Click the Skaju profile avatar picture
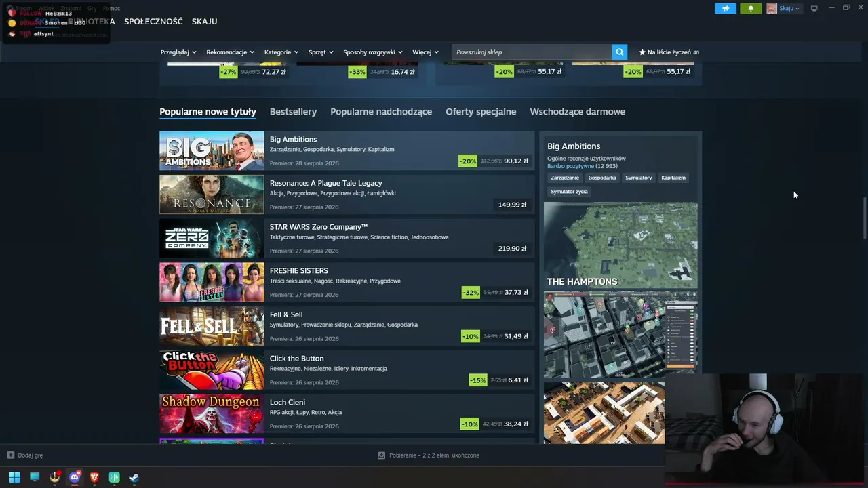Screen dimensions: 868x488 tap(772, 9)
